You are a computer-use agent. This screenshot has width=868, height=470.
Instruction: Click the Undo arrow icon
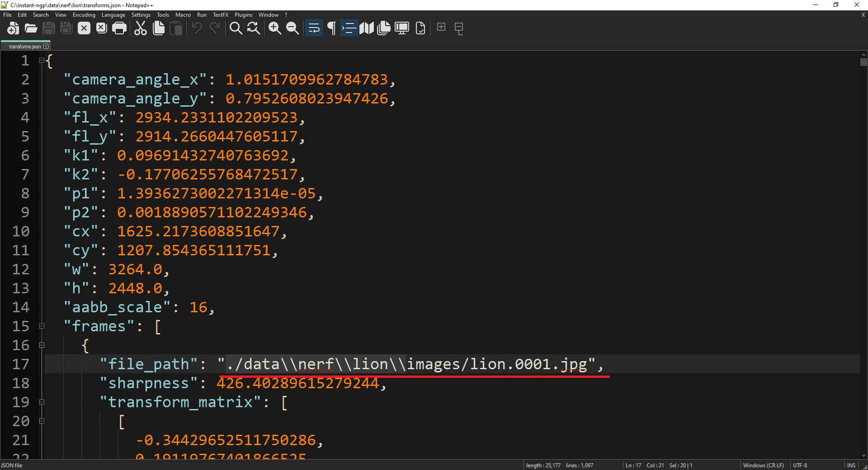197,28
